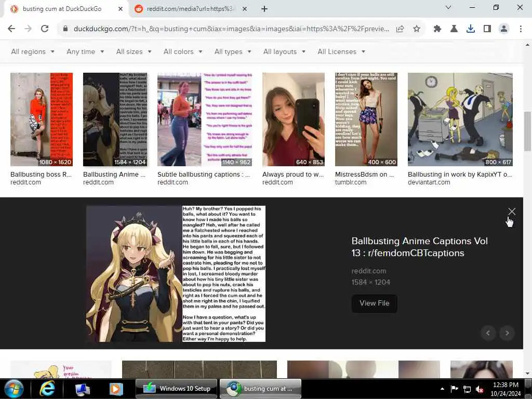Open the reddit.com link in the detail panel
Image resolution: width=532 pixels, height=399 pixels.
coord(369,271)
